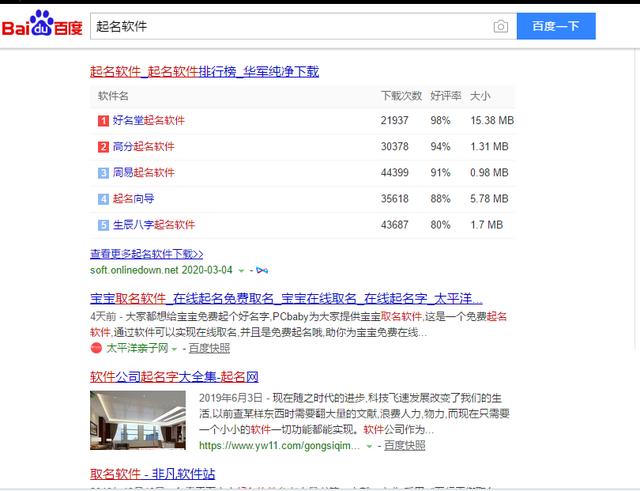Click 下载次数 column header
Screen dimensions: 640x491
tap(401, 96)
